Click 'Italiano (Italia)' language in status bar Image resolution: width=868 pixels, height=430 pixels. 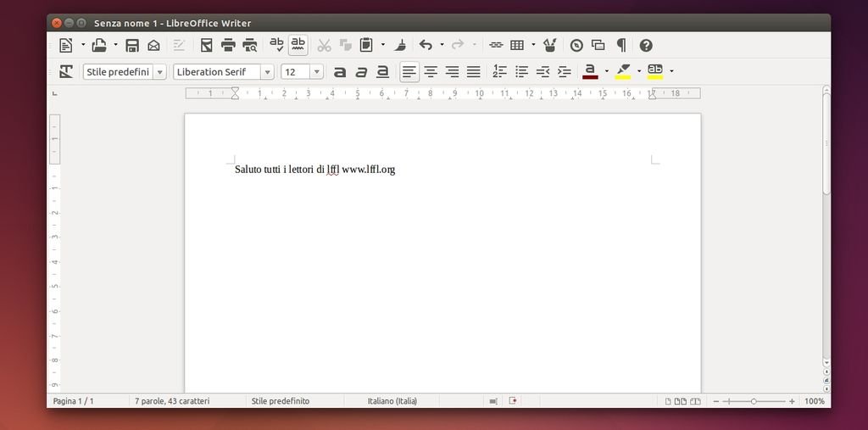pyautogui.click(x=392, y=400)
